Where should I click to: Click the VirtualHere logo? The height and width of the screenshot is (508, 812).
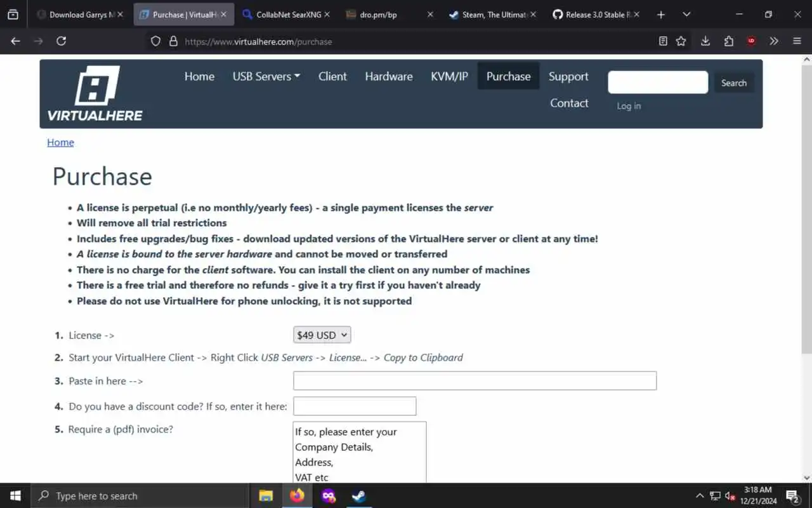(x=95, y=94)
